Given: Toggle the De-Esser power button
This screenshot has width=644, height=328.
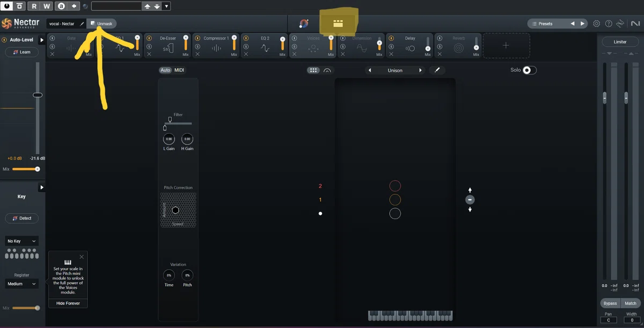Looking at the screenshot, I should coord(149,39).
